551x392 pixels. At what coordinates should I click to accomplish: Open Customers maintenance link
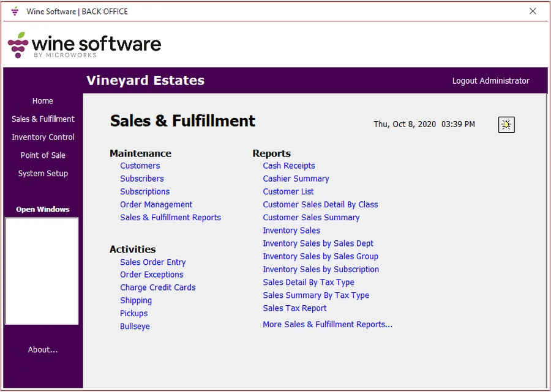[x=140, y=166]
